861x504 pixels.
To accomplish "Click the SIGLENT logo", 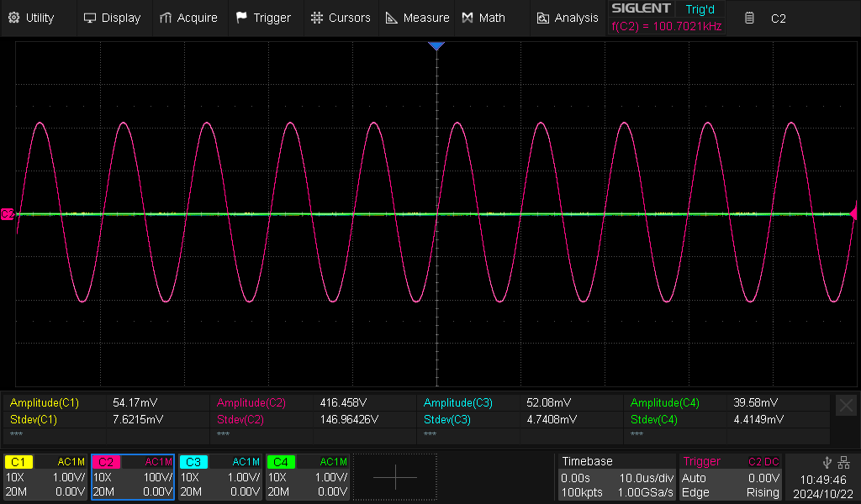I will (641, 8).
